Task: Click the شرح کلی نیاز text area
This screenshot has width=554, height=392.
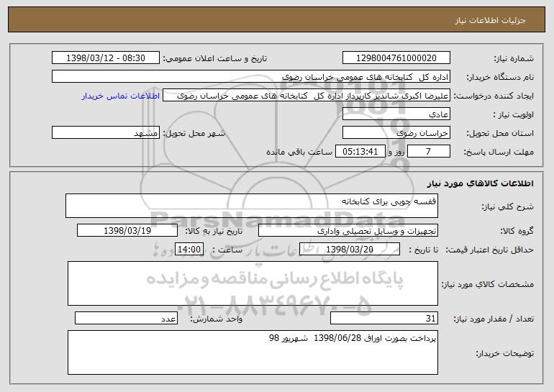Action: pyautogui.click(x=252, y=206)
